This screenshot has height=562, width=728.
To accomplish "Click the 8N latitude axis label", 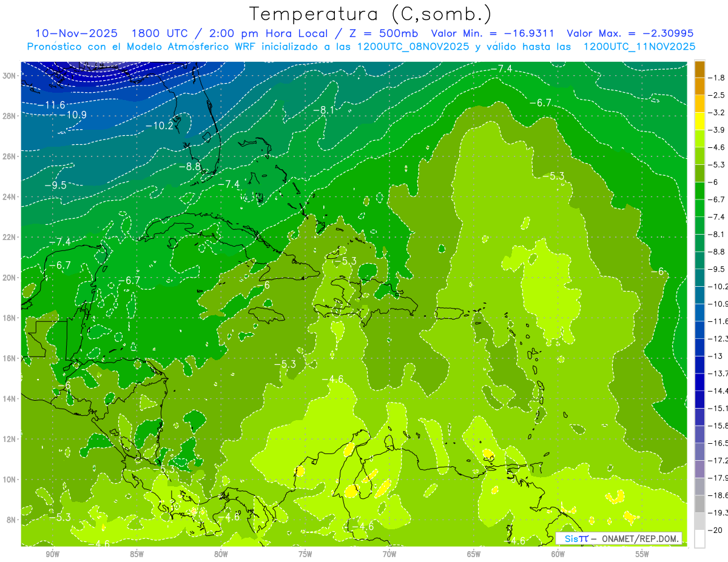I will click(11, 520).
